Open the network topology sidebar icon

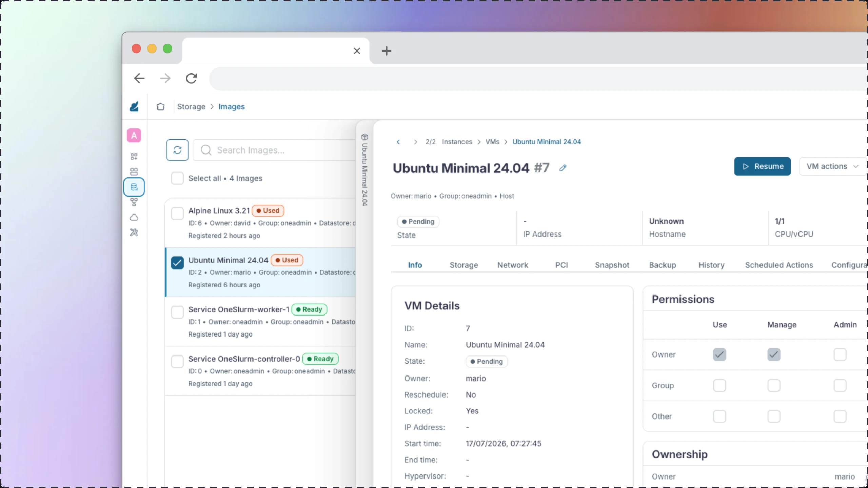pyautogui.click(x=134, y=202)
